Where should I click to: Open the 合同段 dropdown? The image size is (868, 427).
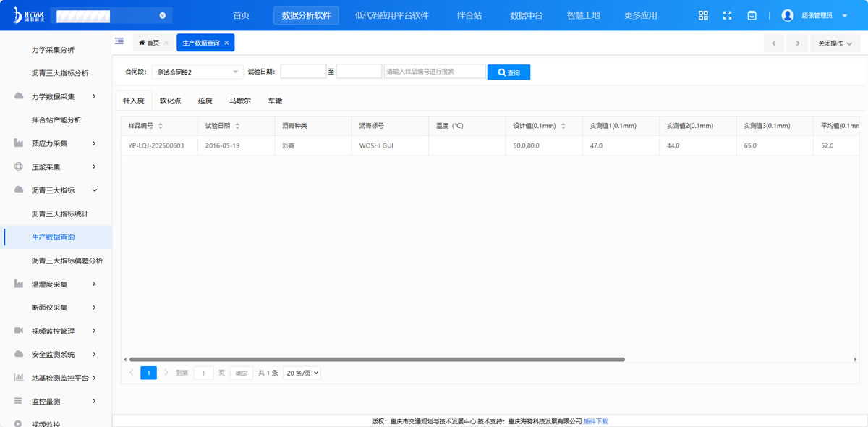pyautogui.click(x=197, y=72)
